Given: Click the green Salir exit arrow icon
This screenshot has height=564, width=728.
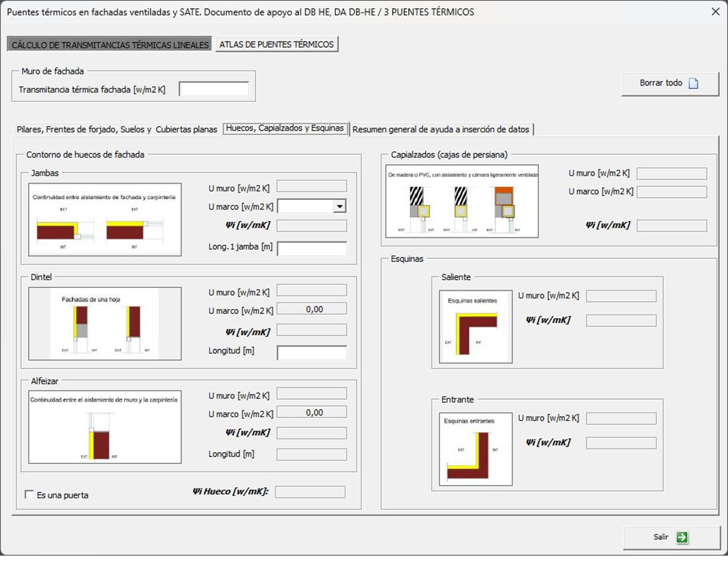Looking at the screenshot, I should pos(681,537).
